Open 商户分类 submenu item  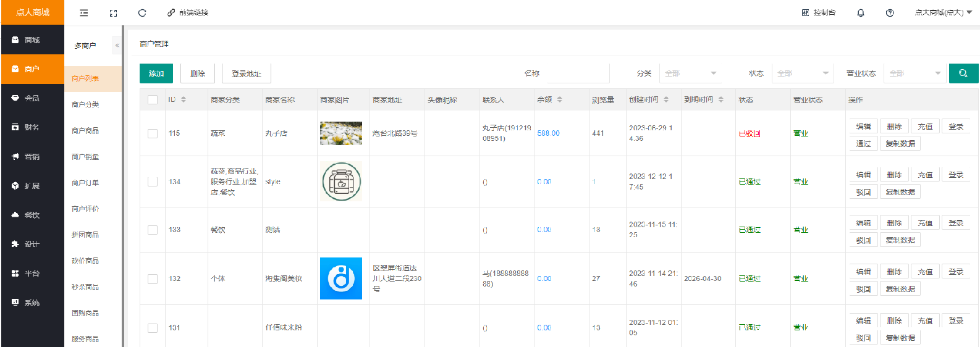point(85,105)
